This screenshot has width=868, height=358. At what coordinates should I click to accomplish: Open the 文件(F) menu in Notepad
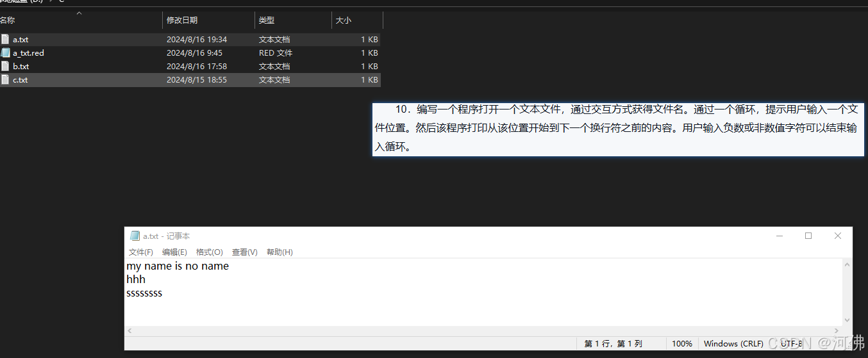(141, 252)
